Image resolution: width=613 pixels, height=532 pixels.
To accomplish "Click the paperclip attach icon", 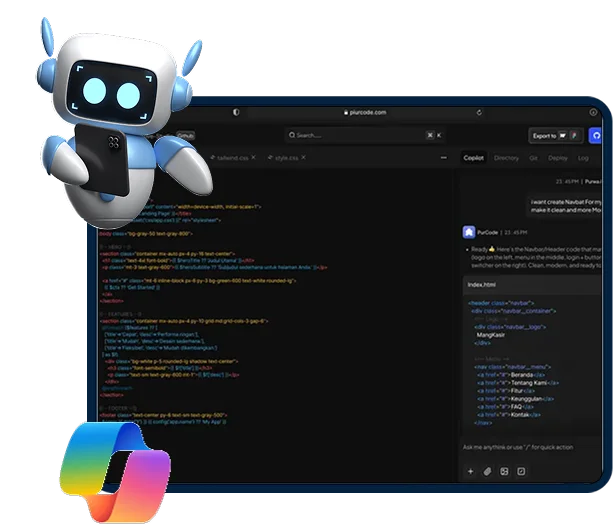I will pyautogui.click(x=487, y=471).
